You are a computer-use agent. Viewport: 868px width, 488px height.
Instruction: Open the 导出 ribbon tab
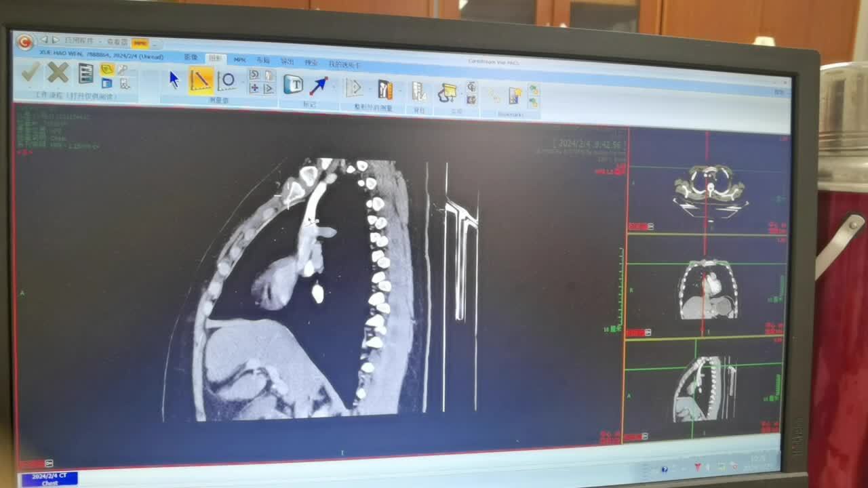point(287,62)
